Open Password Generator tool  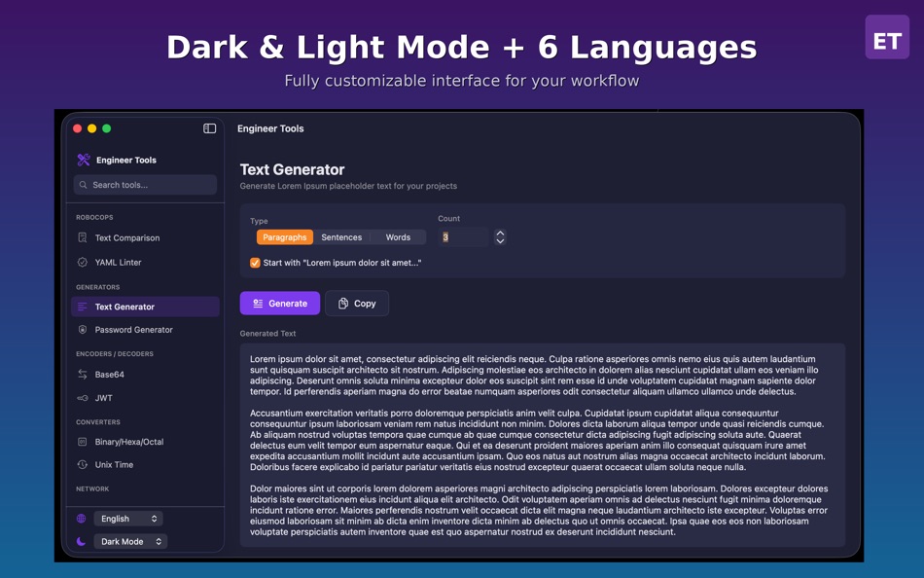tap(145, 330)
